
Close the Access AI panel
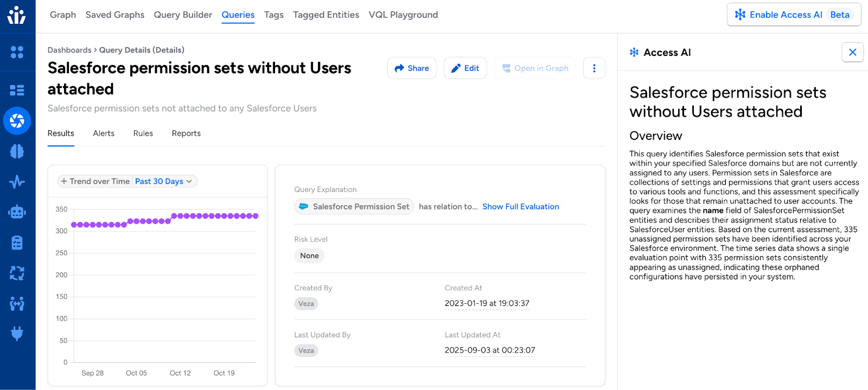coord(852,53)
